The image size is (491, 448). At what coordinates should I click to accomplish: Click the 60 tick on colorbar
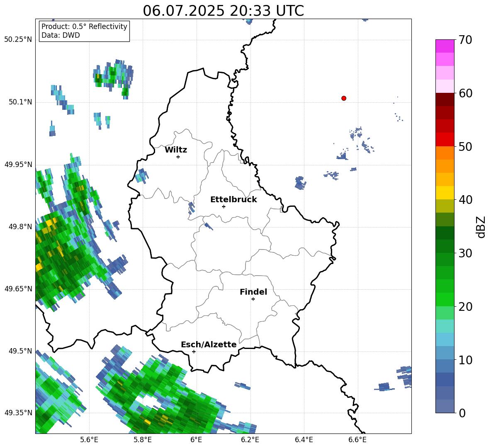tap(465, 93)
